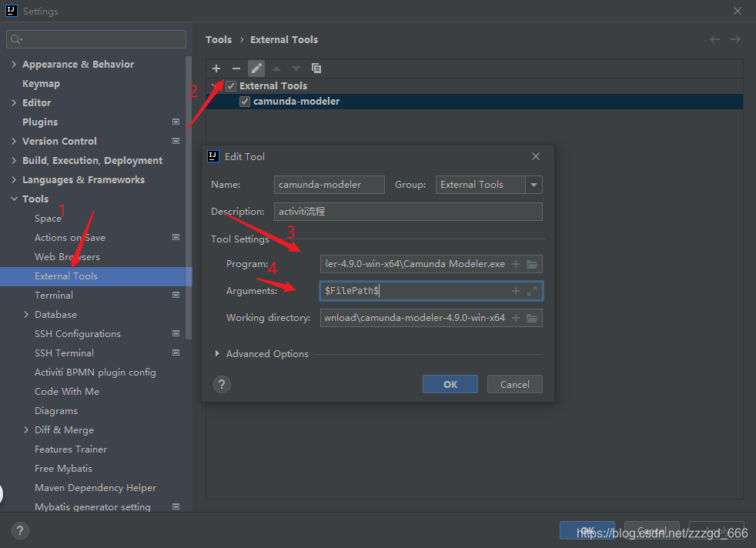756x548 pixels.
Task: Move tool down with down arrow icon
Action: point(296,68)
